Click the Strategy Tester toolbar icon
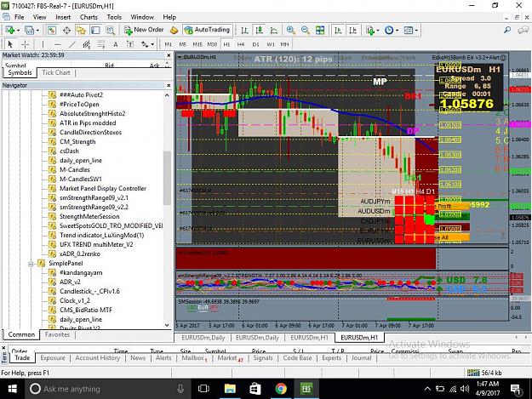The image size is (532, 399). click(x=111, y=30)
